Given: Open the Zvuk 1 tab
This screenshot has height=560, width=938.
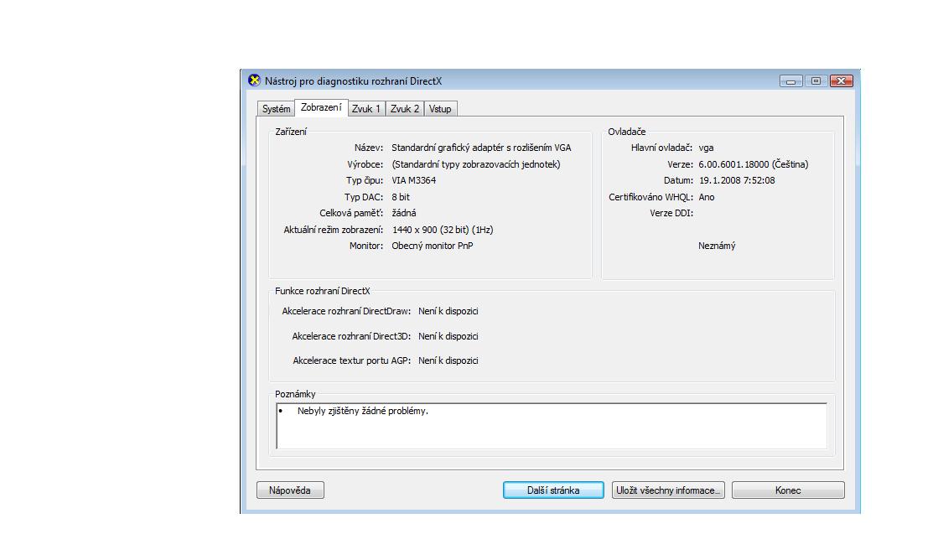Looking at the screenshot, I should (x=366, y=109).
